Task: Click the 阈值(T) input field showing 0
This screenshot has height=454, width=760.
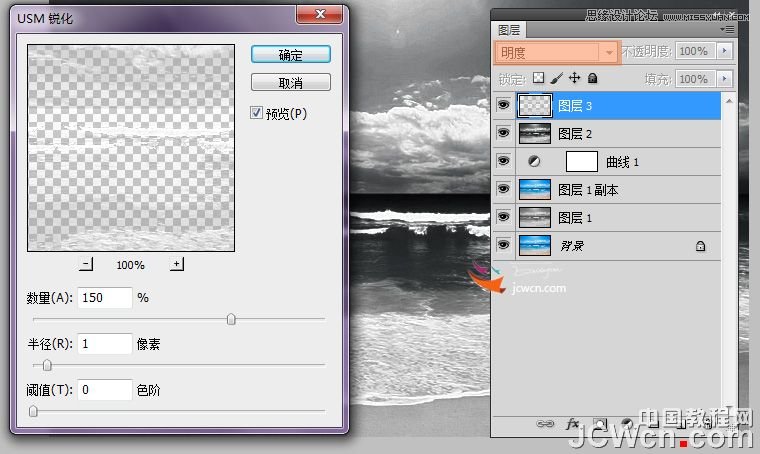Action: 105,390
